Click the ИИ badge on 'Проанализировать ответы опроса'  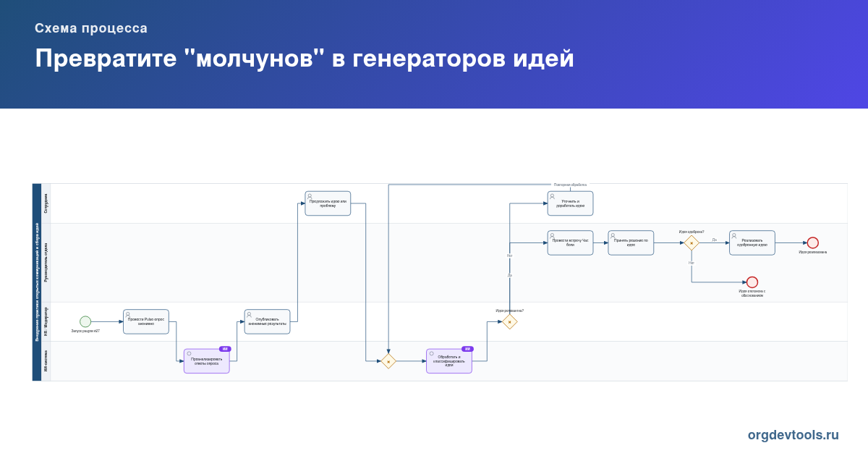[x=225, y=349]
